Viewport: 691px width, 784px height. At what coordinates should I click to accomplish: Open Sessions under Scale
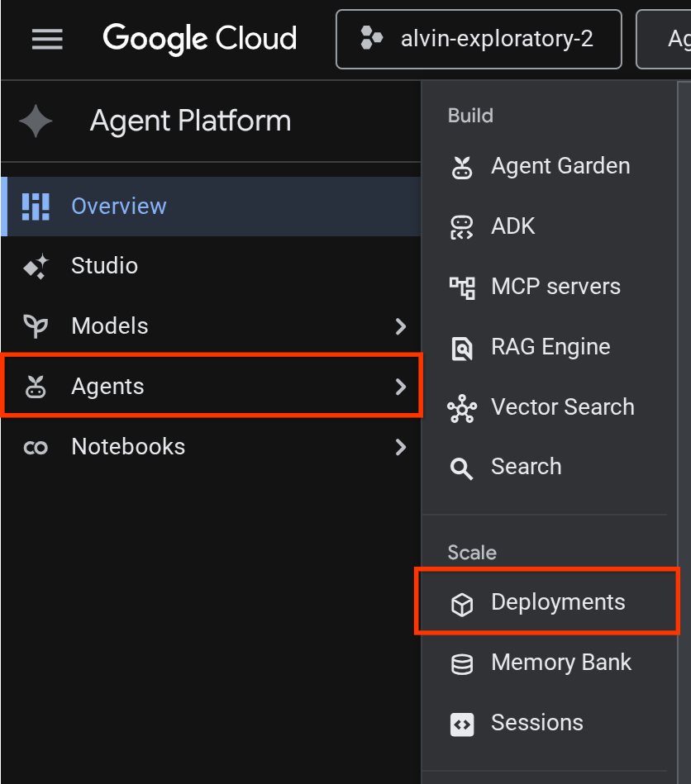549,723
